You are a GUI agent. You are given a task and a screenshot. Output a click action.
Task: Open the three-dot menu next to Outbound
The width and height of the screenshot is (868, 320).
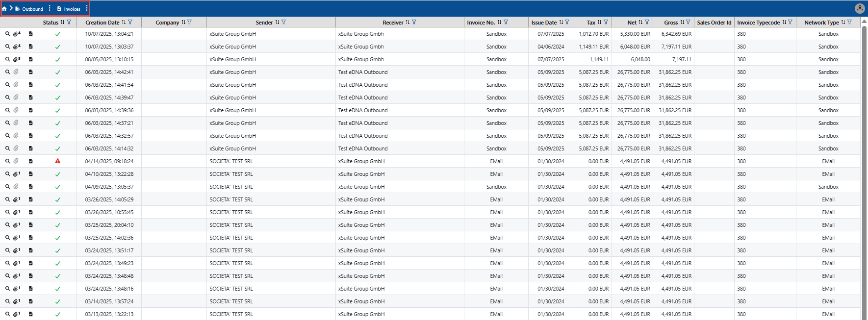click(50, 8)
